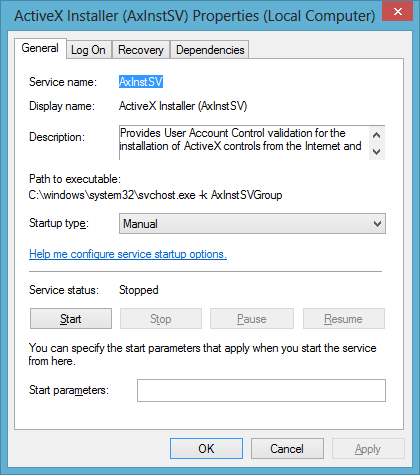
Task: Switch to the Recovery tab
Action: pos(141,50)
